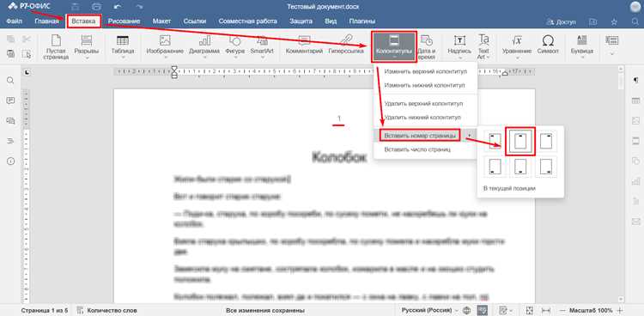644x316 pixels.
Task: Open the Надпись text box dropdown
Action: (x=459, y=47)
